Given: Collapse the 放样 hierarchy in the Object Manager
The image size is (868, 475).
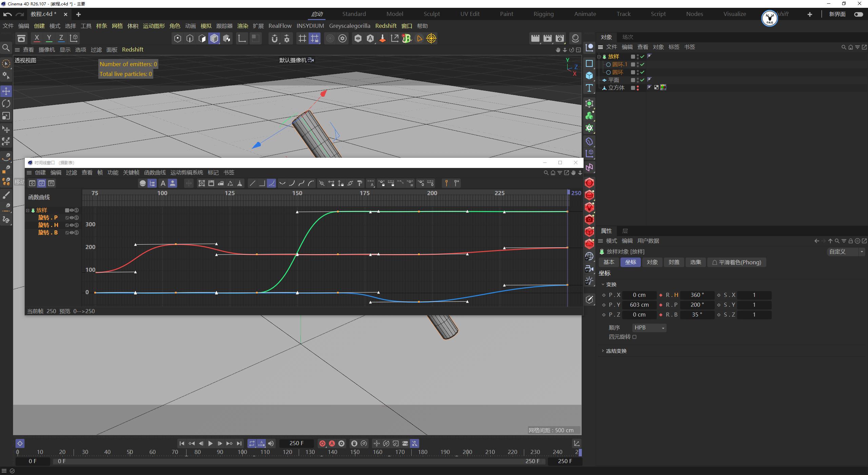Looking at the screenshot, I should 599,57.
